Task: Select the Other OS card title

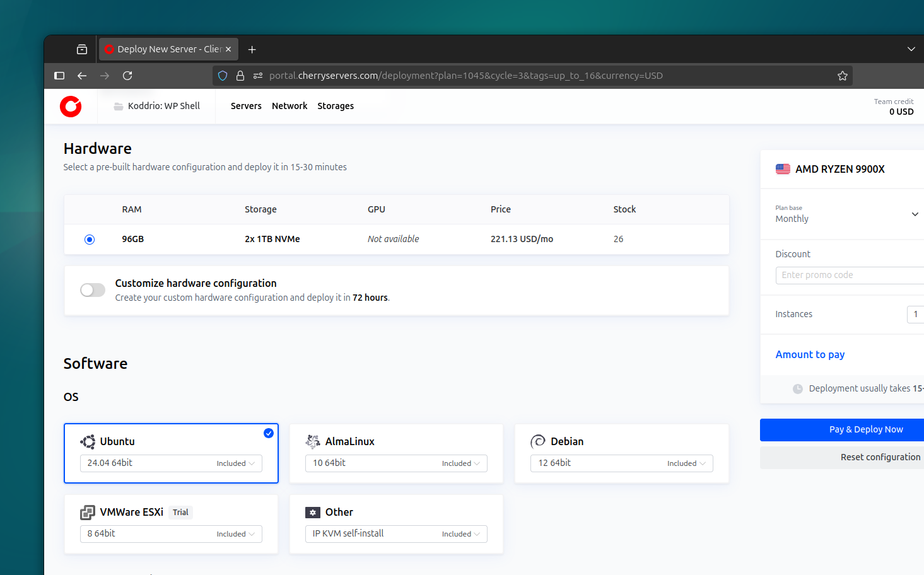Action: [x=339, y=513]
